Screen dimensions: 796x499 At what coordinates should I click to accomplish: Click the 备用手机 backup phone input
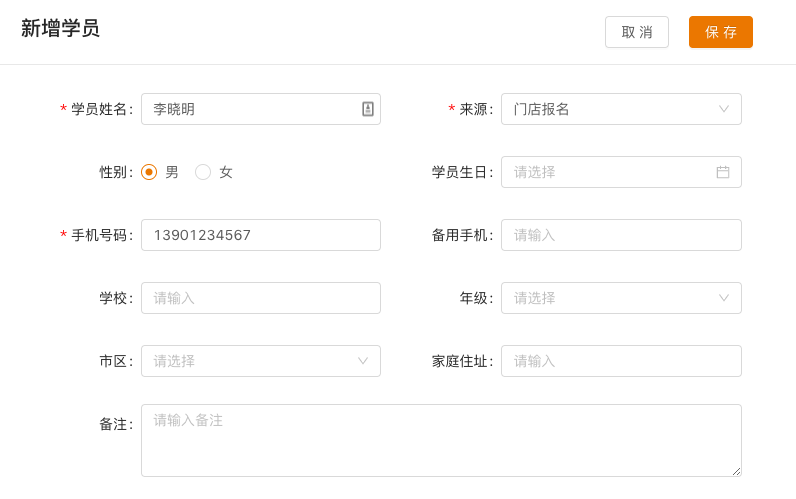point(621,235)
